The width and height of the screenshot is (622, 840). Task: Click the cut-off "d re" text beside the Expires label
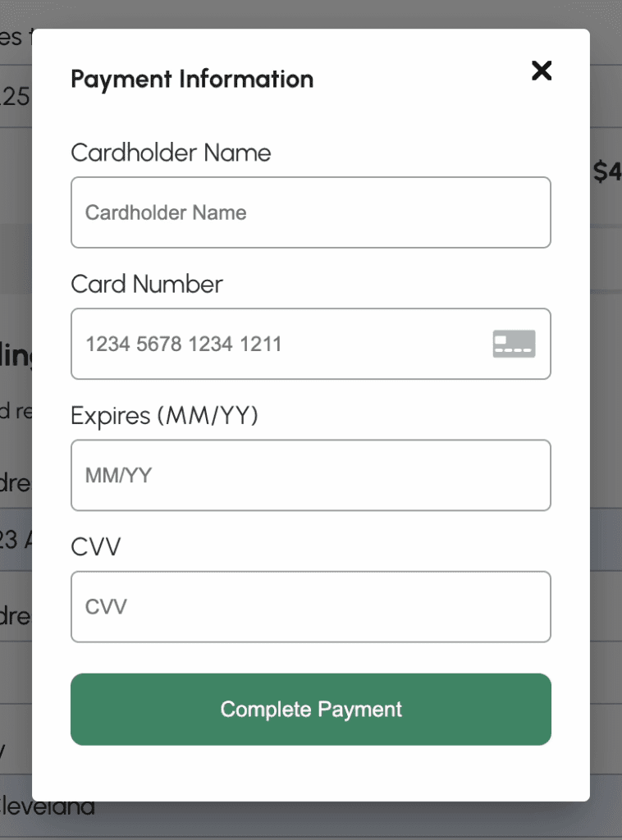point(15,411)
